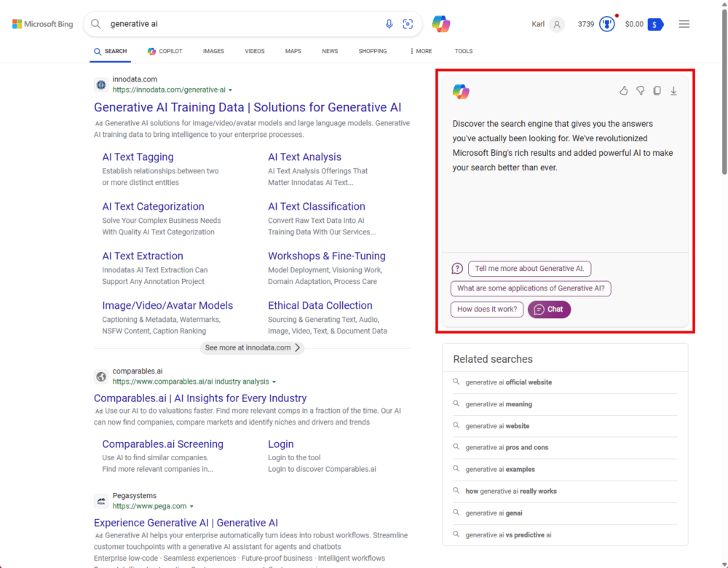Switch to the NEWS tab
Viewport: 728px width, 568px height.
point(330,51)
